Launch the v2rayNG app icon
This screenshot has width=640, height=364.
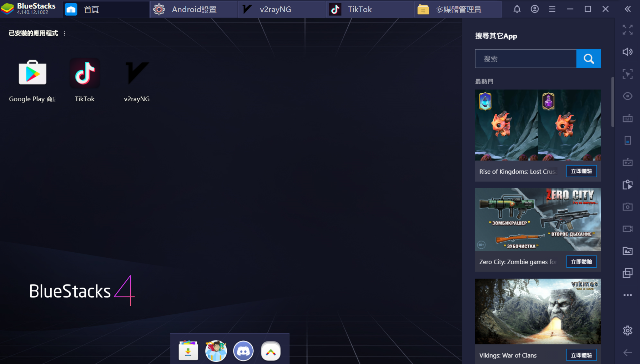(137, 73)
